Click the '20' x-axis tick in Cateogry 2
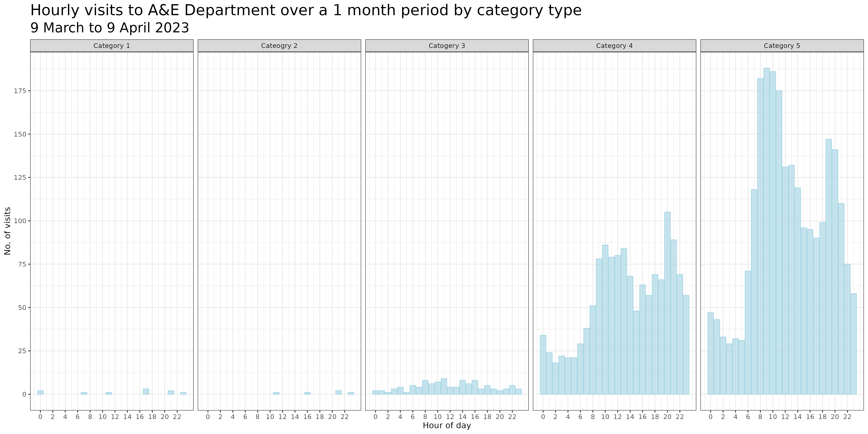The image size is (868, 434). (x=332, y=417)
